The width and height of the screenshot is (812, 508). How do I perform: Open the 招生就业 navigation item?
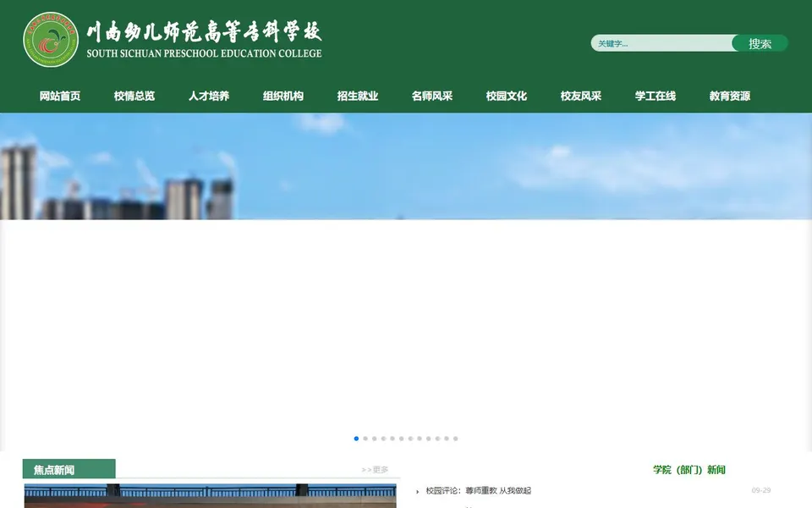(358, 96)
